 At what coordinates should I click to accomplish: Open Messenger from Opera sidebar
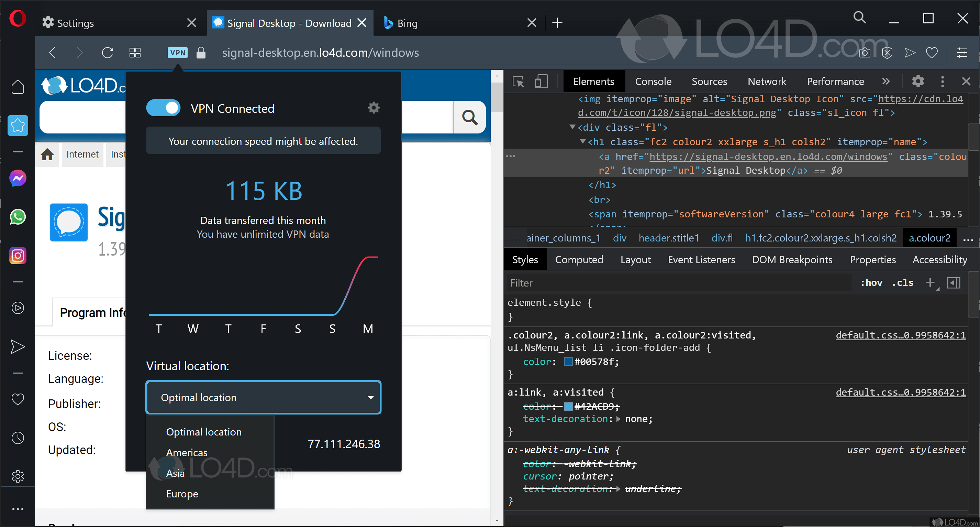pos(18,178)
